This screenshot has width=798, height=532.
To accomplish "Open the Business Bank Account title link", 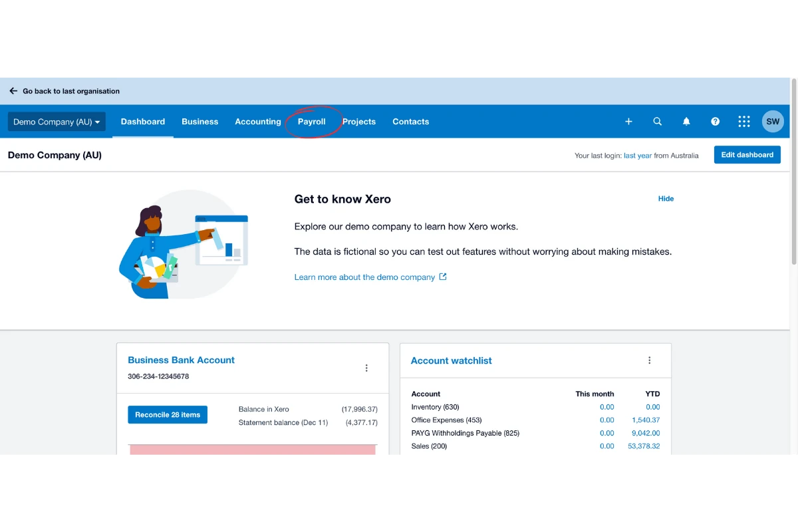I will (182, 360).
